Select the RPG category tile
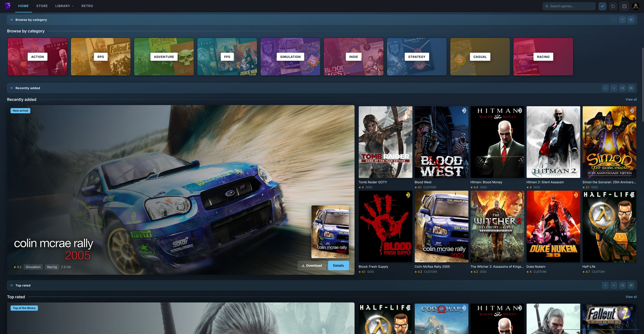 (101, 57)
